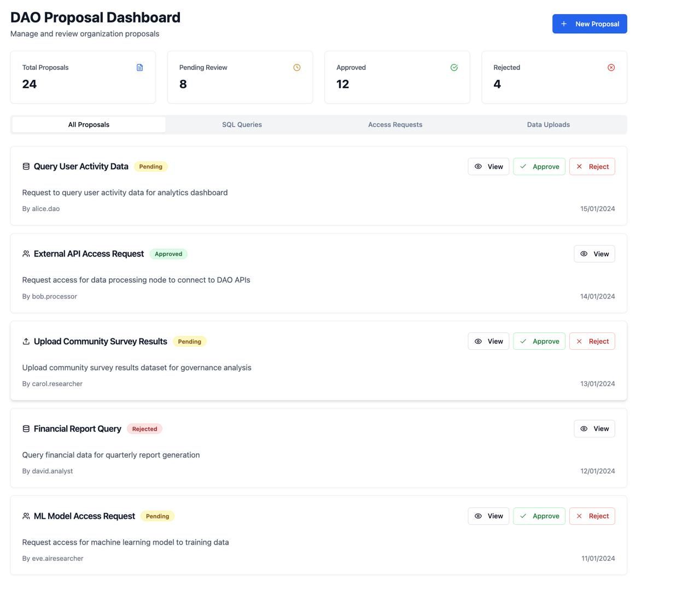Open the SQL Queries tab
Image resolution: width=700 pixels, height=609 pixels.
click(242, 125)
